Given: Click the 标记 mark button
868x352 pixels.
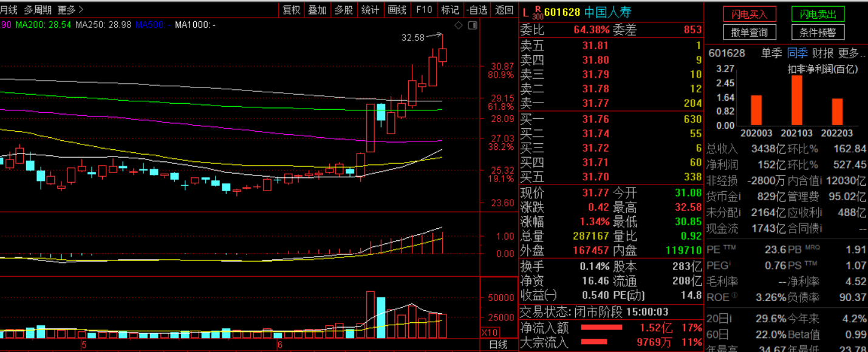Looking at the screenshot, I should coord(450,10).
